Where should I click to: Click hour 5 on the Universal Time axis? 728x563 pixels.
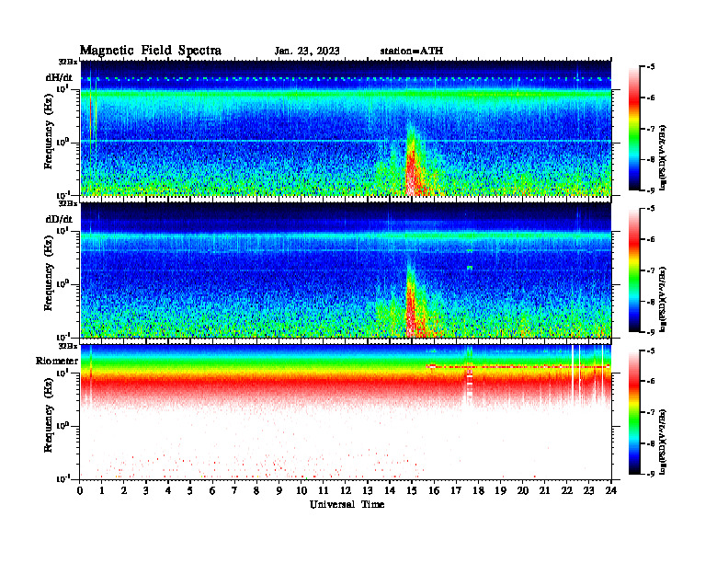pyautogui.click(x=190, y=490)
